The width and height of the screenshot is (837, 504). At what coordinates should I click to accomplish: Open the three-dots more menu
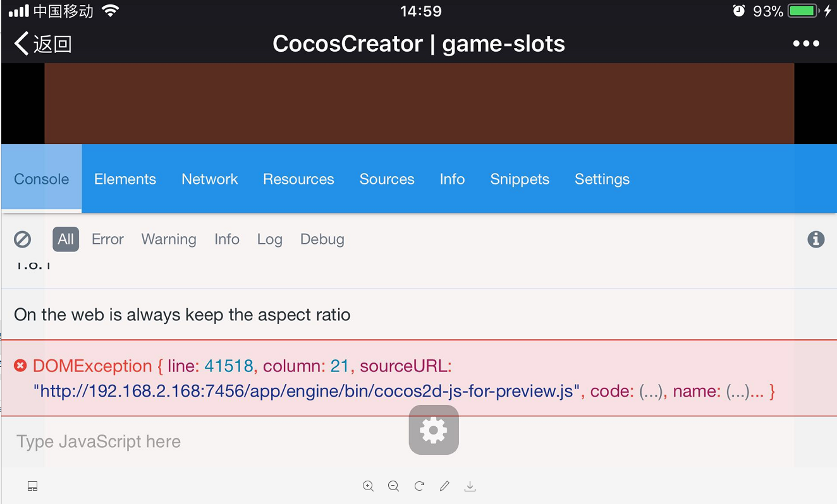point(806,44)
